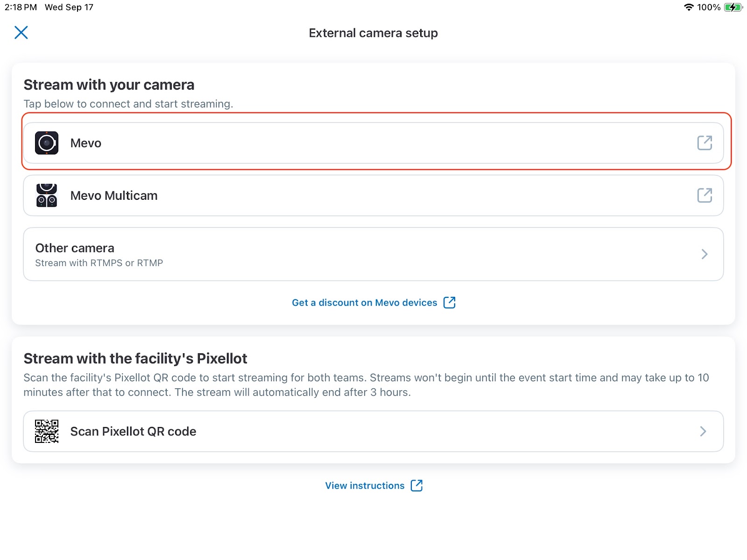Close the External camera setup screen
This screenshot has width=747, height=560.
[21, 33]
